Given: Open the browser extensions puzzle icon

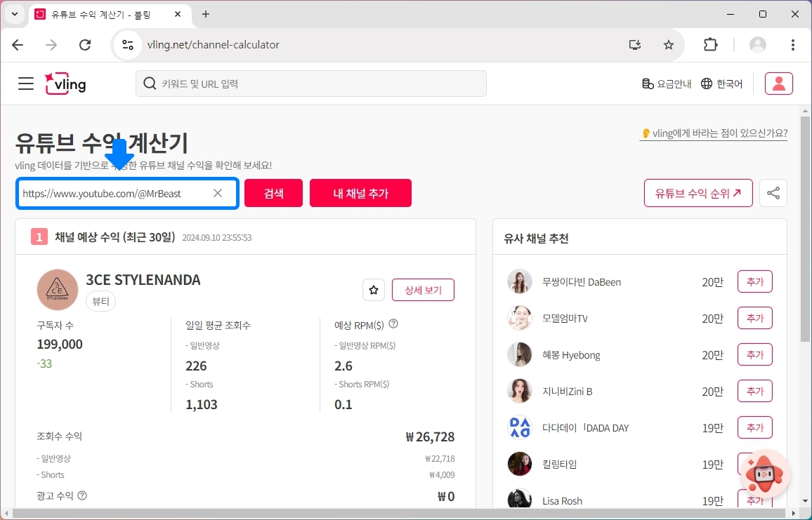Looking at the screenshot, I should coord(711,45).
